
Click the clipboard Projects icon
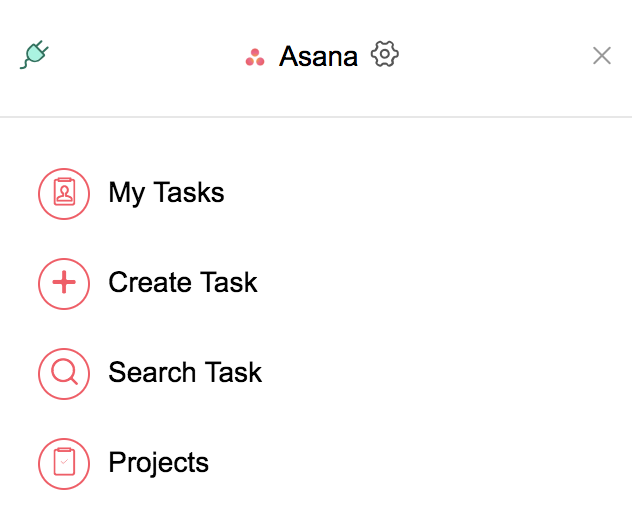pos(64,464)
